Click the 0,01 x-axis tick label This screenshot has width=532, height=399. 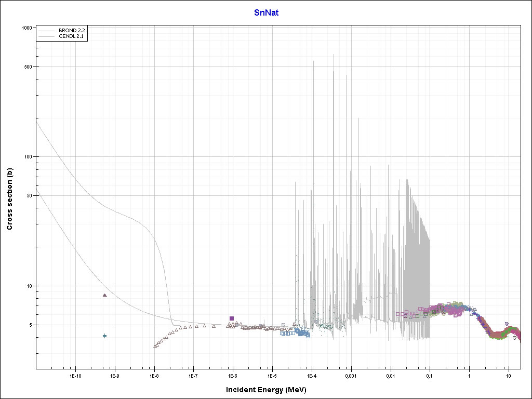click(x=390, y=375)
